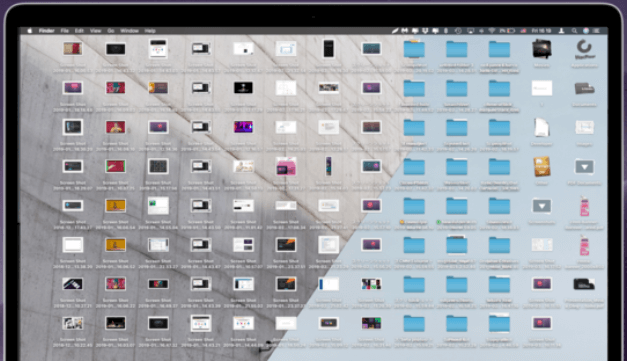Select the untitled folder 3 folder
The width and height of the screenshot is (627, 361).
coord(457,49)
